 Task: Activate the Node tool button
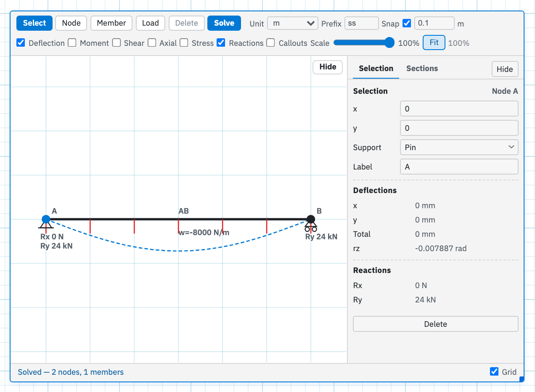[x=71, y=23]
